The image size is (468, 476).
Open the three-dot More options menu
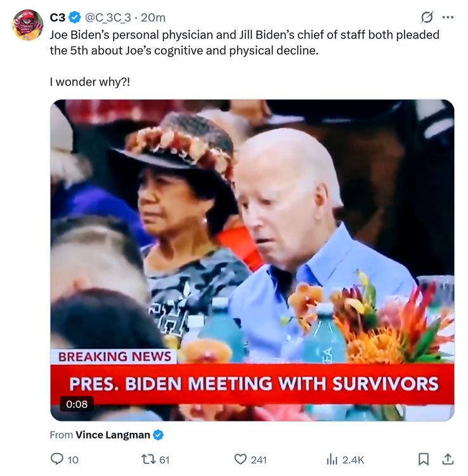click(x=448, y=17)
